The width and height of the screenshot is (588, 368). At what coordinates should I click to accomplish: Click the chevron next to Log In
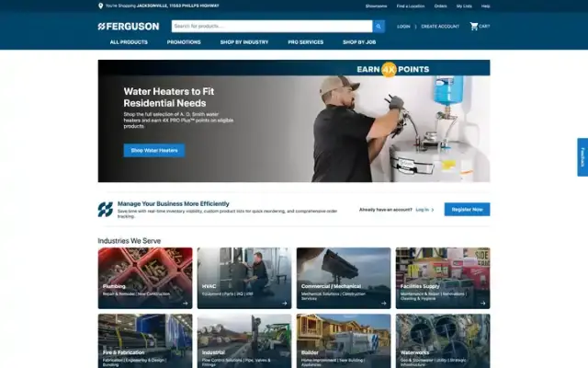(433, 210)
